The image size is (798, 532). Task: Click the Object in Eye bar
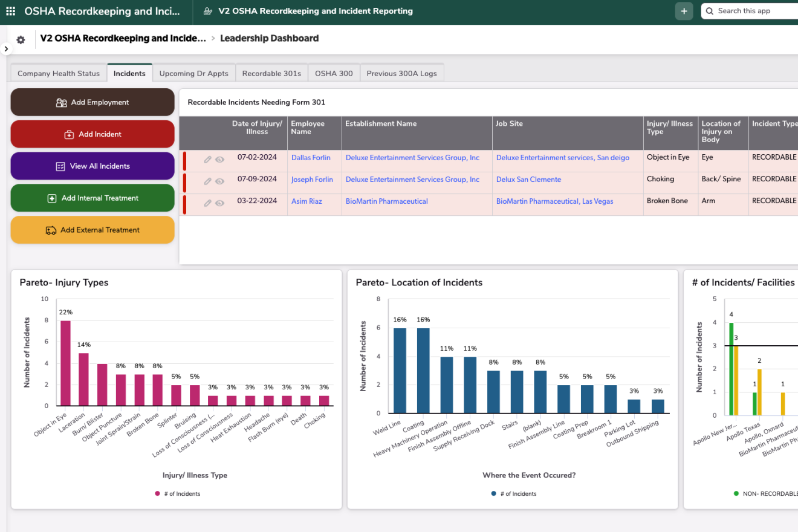click(x=65, y=363)
